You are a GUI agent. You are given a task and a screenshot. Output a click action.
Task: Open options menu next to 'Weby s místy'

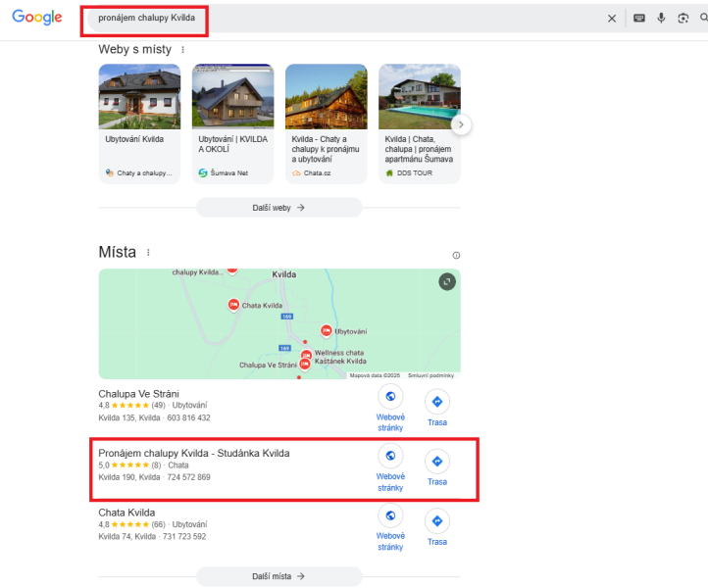click(x=182, y=50)
